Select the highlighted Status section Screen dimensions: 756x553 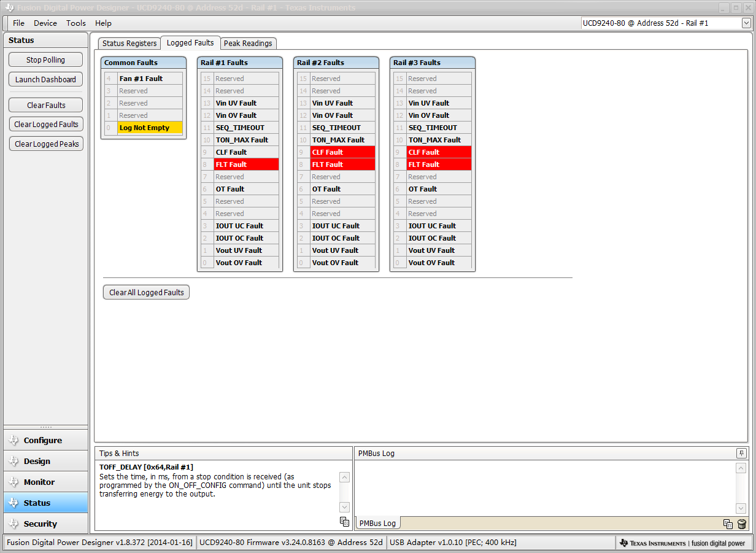(x=45, y=503)
